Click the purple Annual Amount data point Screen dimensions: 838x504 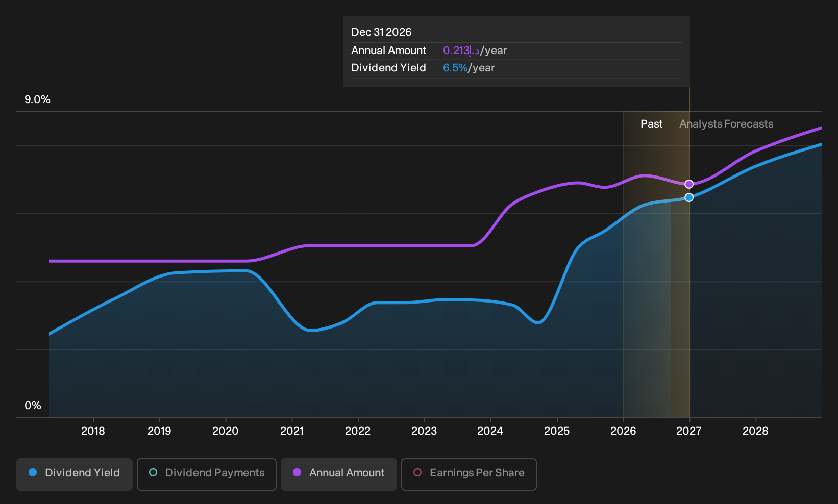coord(689,184)
